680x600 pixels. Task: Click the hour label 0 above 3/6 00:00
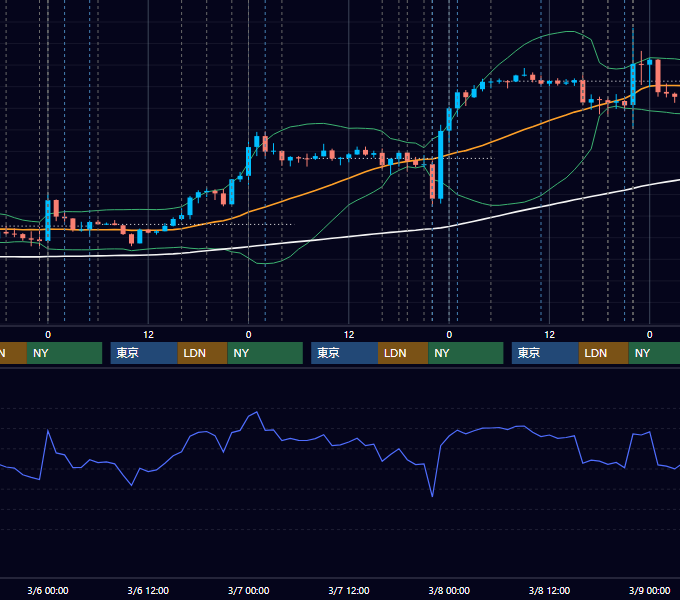point(48,335)
